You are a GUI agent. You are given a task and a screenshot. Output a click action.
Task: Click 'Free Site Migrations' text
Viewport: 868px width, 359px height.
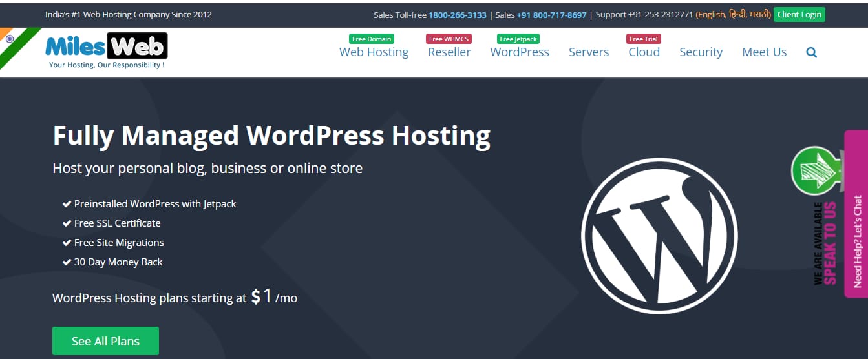[119, 242]
